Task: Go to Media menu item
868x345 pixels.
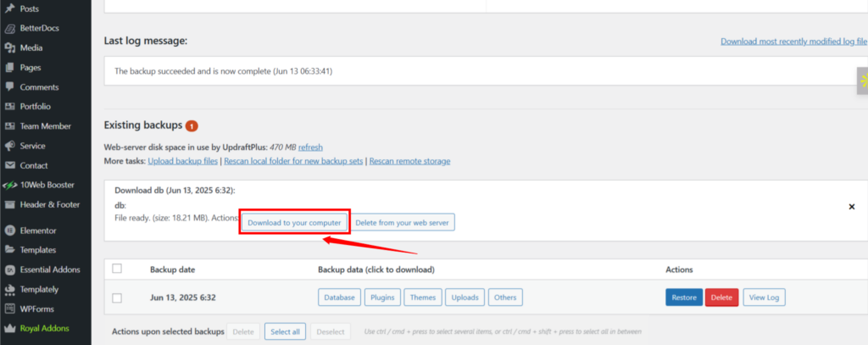Action: click(31, 48)
